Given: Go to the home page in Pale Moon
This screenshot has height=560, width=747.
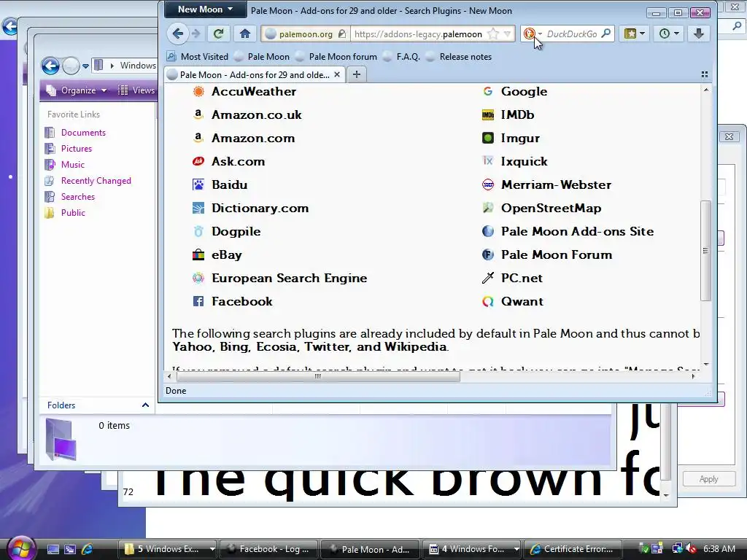Looking at the screenshot, I should [245, 34].
